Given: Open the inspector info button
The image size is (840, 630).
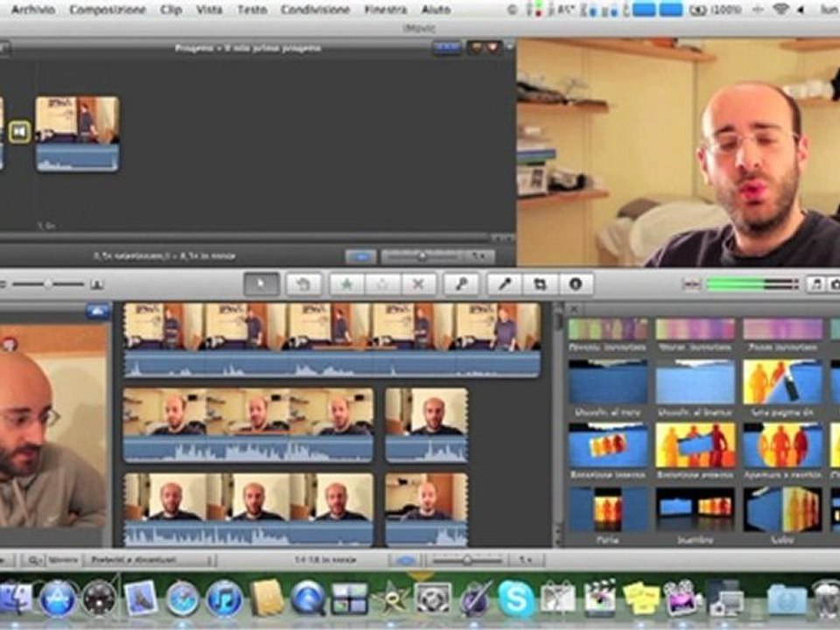Looking at the screenshot, I should (x=576, y=283).
